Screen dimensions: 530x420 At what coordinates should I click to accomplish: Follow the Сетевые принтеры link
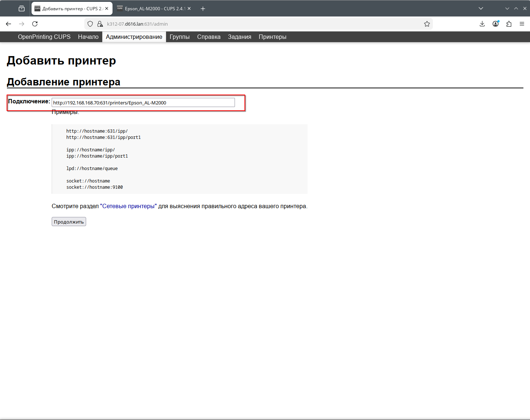128,206
